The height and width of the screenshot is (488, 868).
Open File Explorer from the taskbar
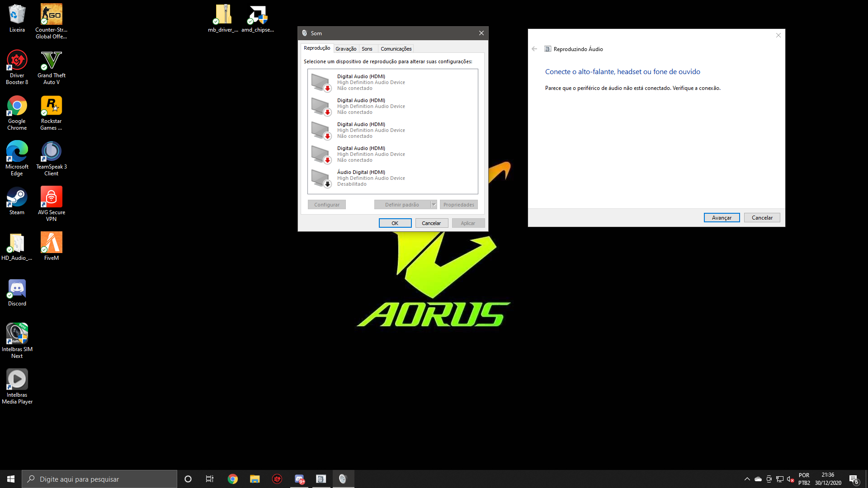click(255, 479)
